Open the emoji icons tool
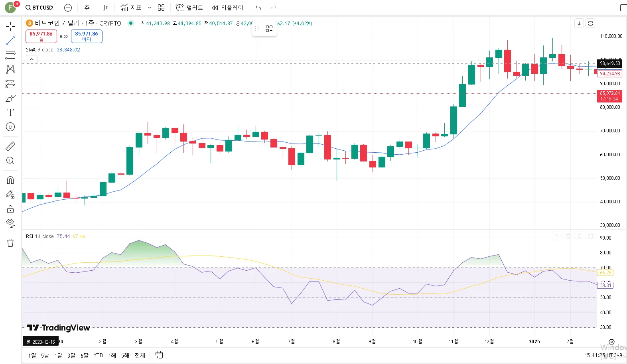This screenshot has height=364, width=627. (10, 127)
